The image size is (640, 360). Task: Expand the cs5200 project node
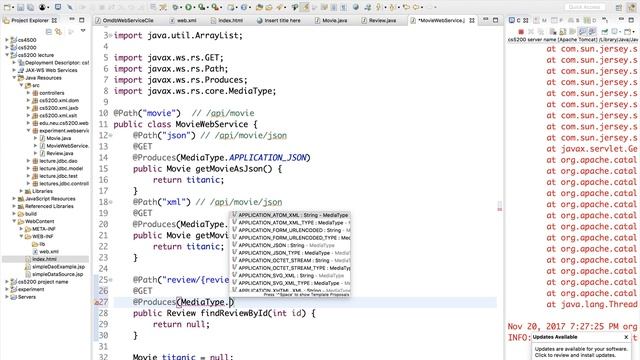pyautogui.click(x=7, y=47)
